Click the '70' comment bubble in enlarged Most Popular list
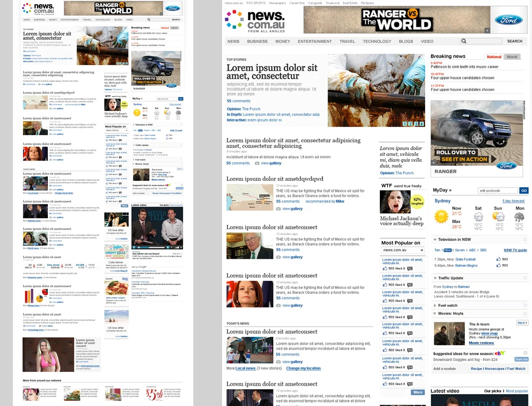Screen dimensions: 532x406 (410, 317)
